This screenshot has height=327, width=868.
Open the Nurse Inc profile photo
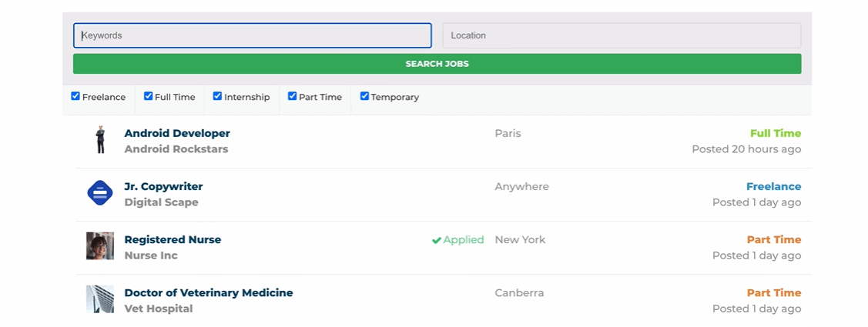pyautogui.click(x=100, y=245)
